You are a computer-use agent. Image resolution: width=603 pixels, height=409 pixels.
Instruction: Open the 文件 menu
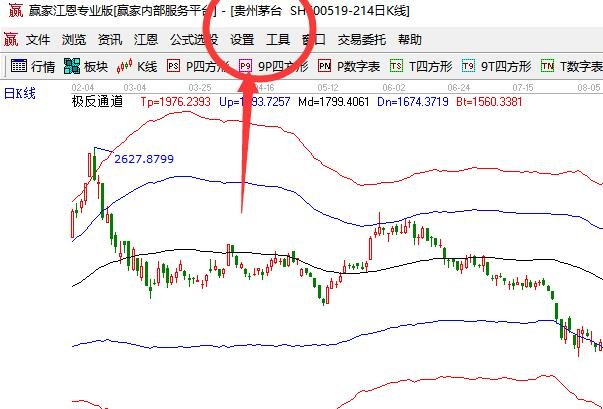[x=38, y=39]
